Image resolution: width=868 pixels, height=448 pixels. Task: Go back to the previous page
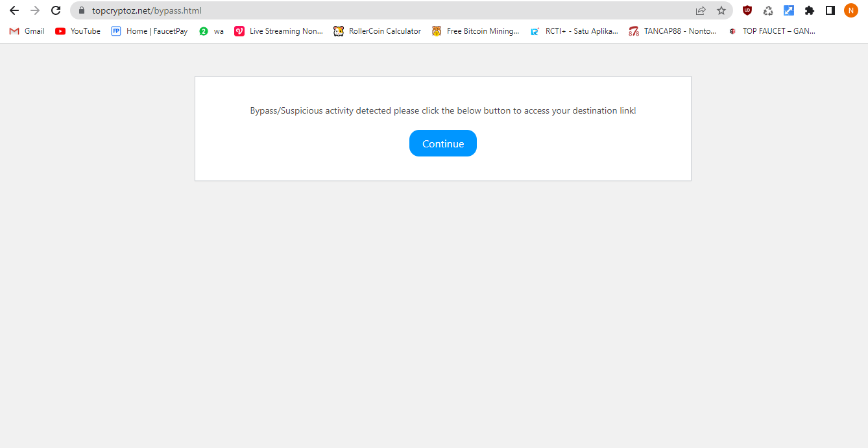pyautogui.click(x=14, y=10)
